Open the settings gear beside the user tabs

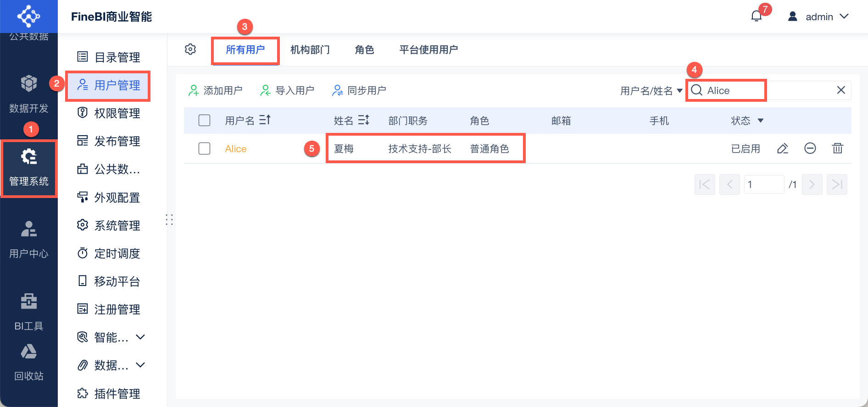click(x=190, y=49)
